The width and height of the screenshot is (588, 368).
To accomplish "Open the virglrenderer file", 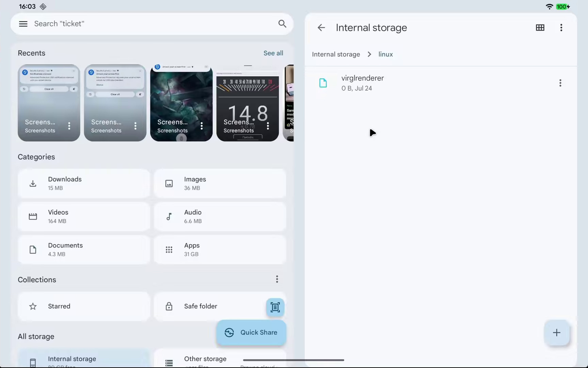I will click(x=362, y=83).
